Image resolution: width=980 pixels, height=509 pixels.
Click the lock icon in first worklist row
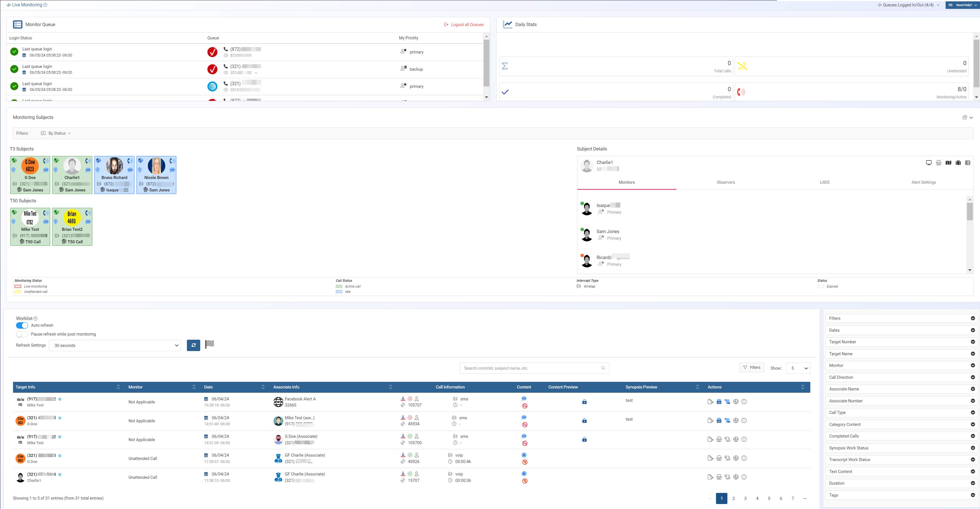click(x=584, y=402)
